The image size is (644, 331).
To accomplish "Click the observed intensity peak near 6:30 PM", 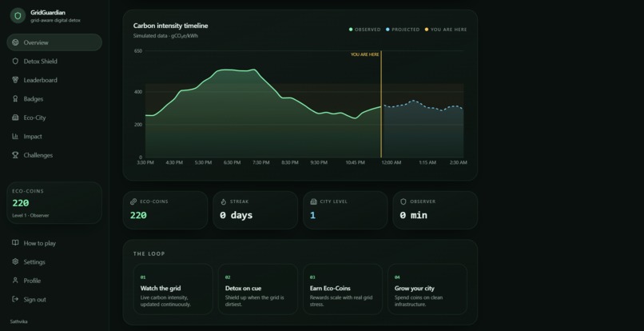I will (232, 70).
